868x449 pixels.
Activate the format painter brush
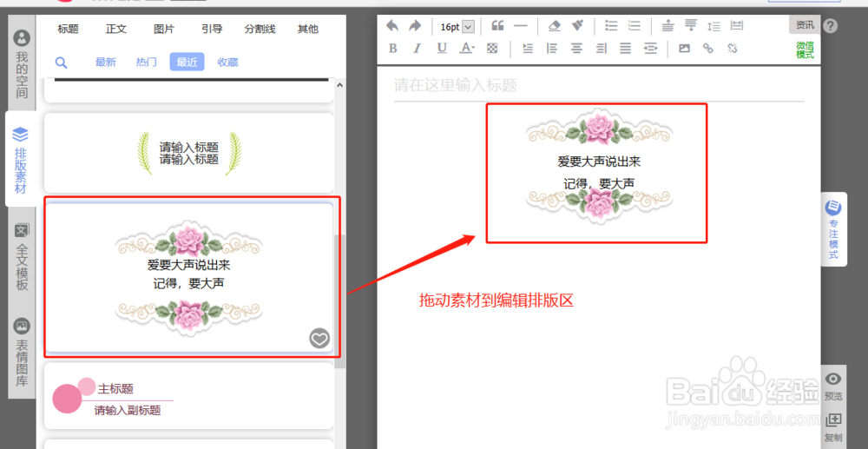point(577,25)
